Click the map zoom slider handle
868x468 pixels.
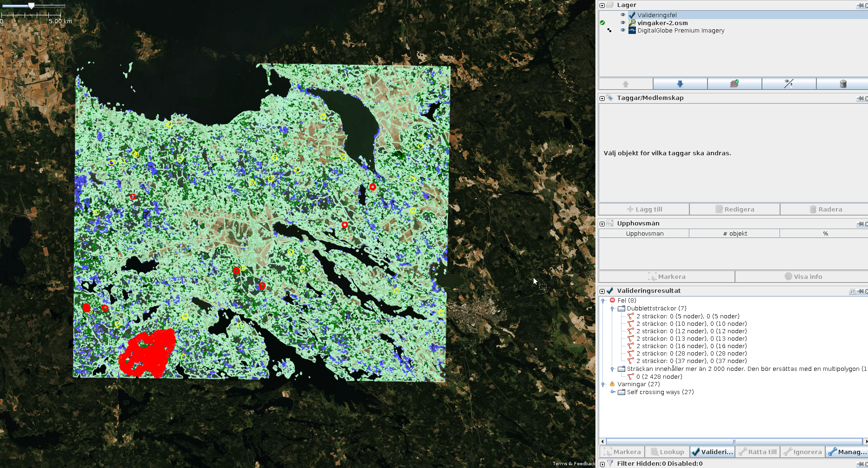click(31, 6)
